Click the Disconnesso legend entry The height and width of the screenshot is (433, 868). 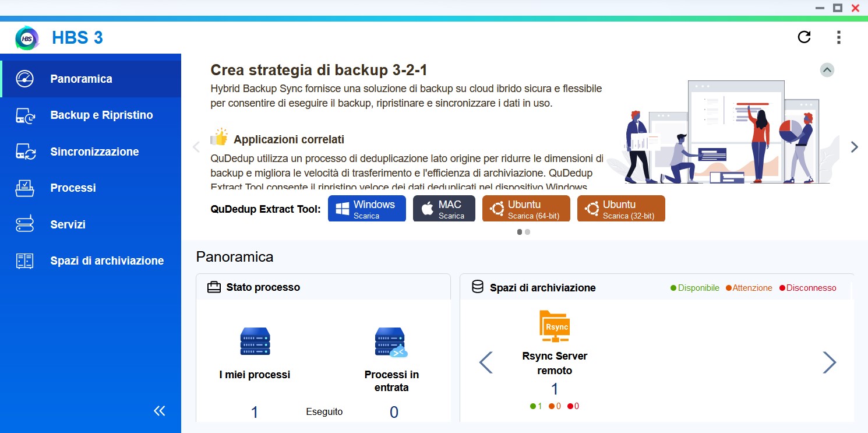coord(808,288)
